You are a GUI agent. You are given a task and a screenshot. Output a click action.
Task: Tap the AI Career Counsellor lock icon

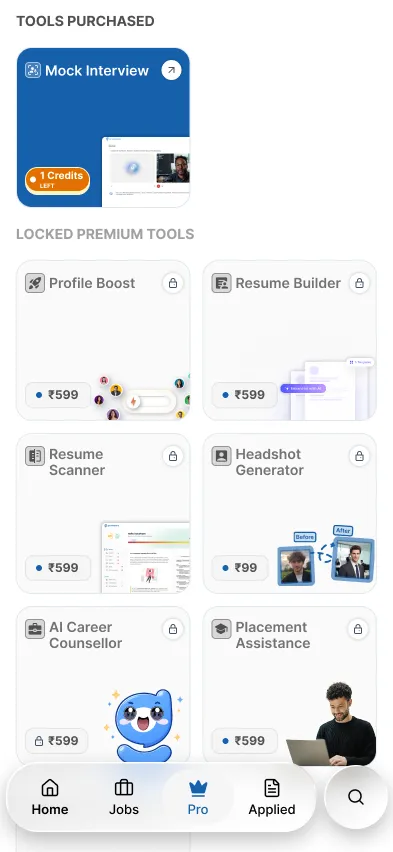pos(173,629)
